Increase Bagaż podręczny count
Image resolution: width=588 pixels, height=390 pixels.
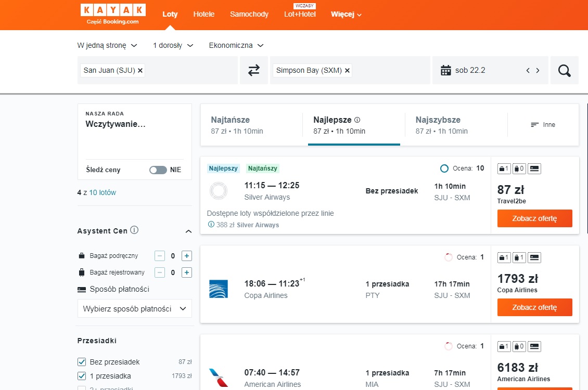coord(187,256)
